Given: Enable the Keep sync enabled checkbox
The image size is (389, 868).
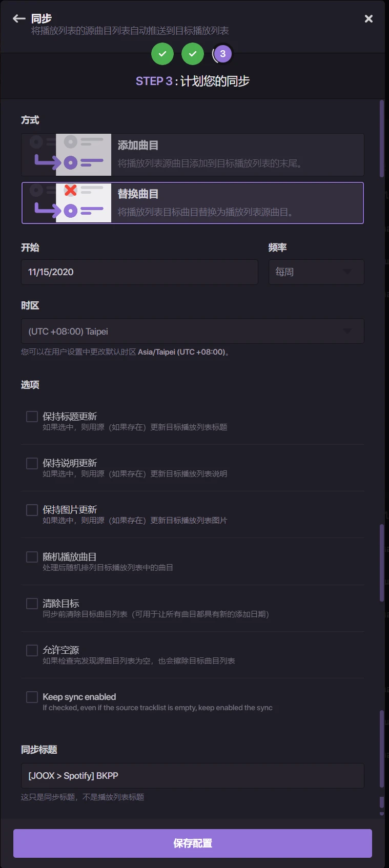Looking at the screenshot, I should 32,697.
